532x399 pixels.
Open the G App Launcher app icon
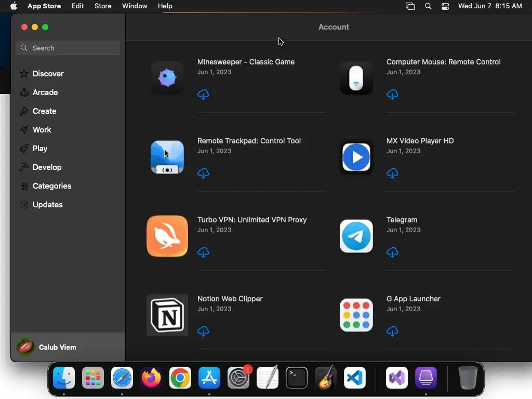[x=356, y=315]
